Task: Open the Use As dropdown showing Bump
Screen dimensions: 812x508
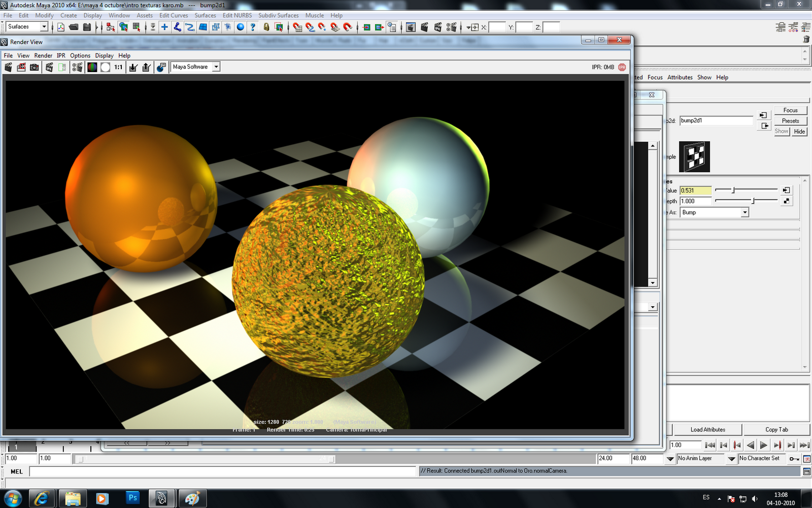Action: click(x=744, y=212)
